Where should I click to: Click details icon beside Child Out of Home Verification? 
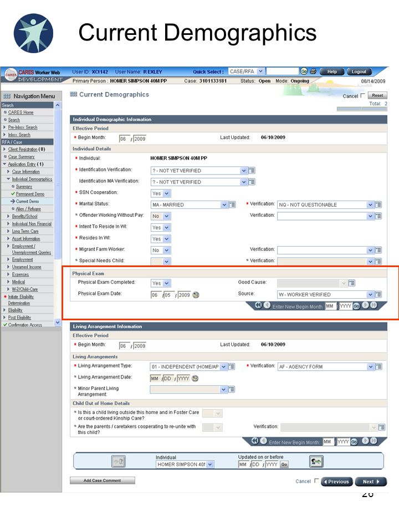(x=382, y=427)
